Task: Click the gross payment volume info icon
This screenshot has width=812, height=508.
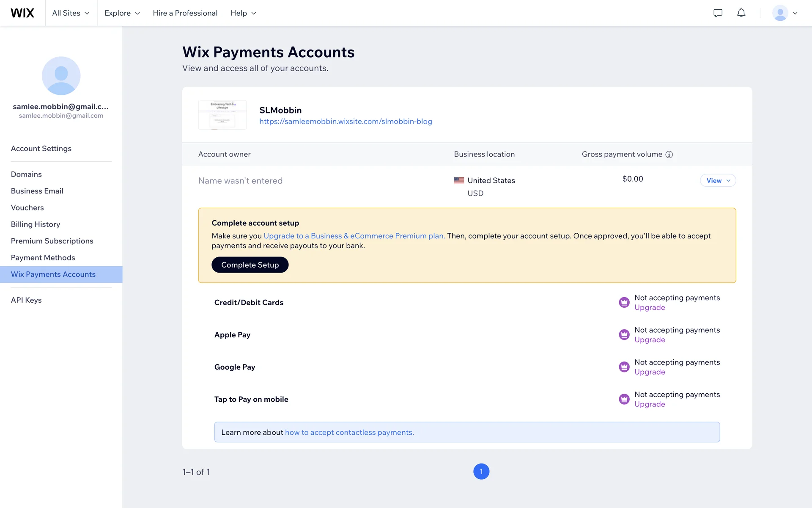Action: tap(669, 155)
